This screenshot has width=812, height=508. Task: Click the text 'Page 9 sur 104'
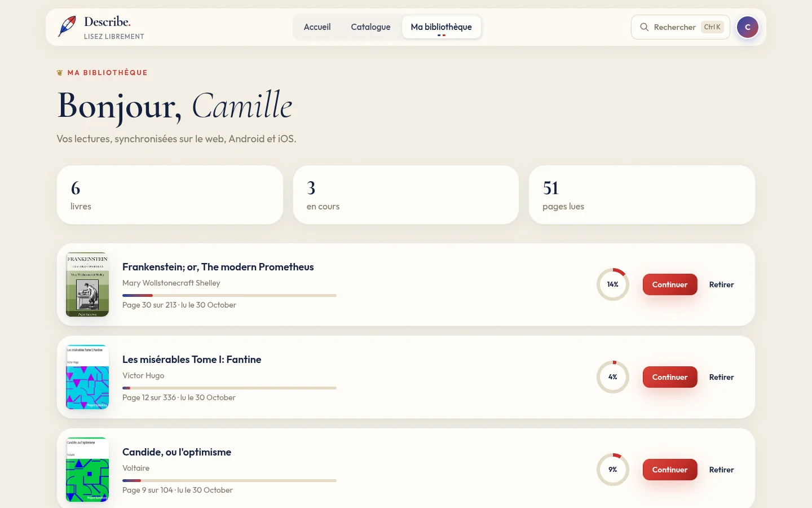(148, 490)
